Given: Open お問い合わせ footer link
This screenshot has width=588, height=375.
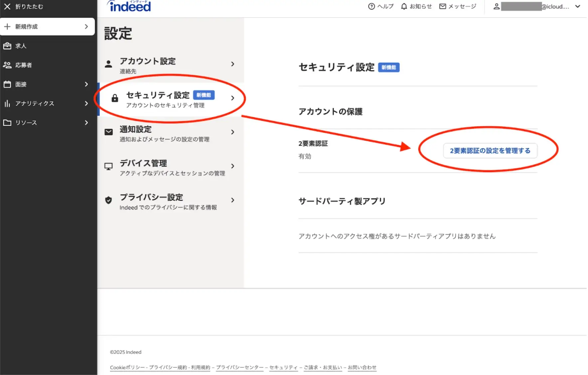Looking at the screenshot, I should pos(362,367).
